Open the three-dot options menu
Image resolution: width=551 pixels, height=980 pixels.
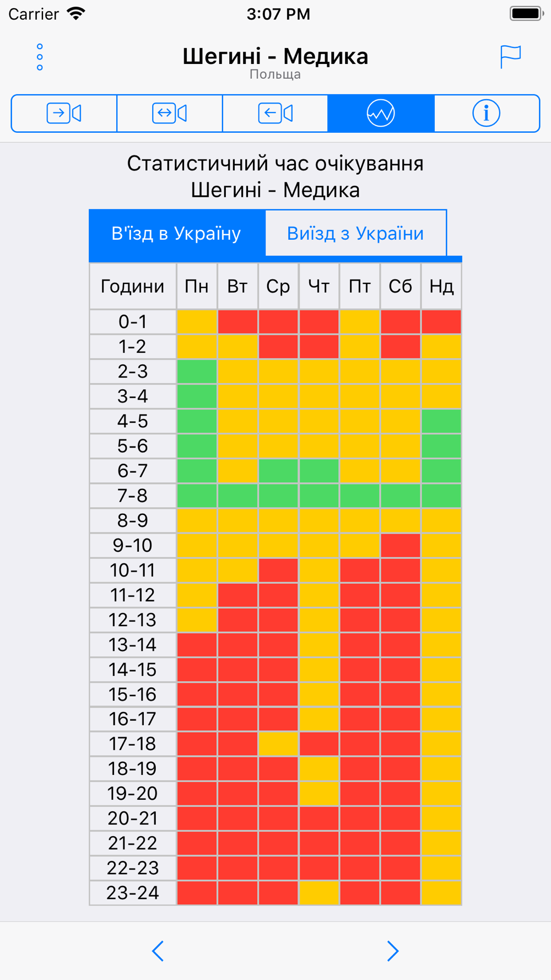coord(40,57)
